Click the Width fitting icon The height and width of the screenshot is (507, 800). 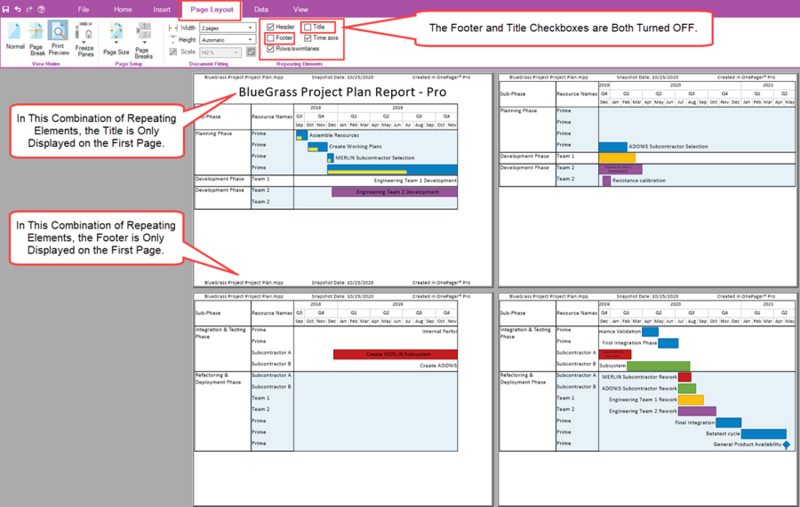[x=173, y=28]
